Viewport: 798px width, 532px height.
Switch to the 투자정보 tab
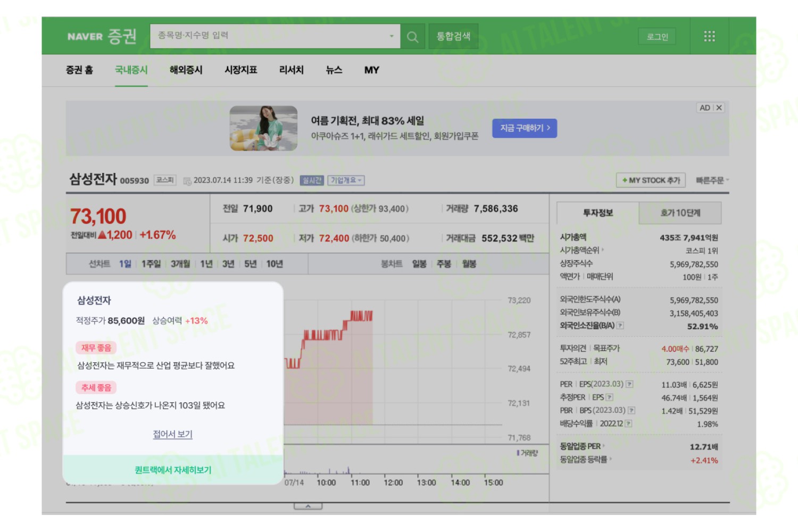tap(598, 213)
